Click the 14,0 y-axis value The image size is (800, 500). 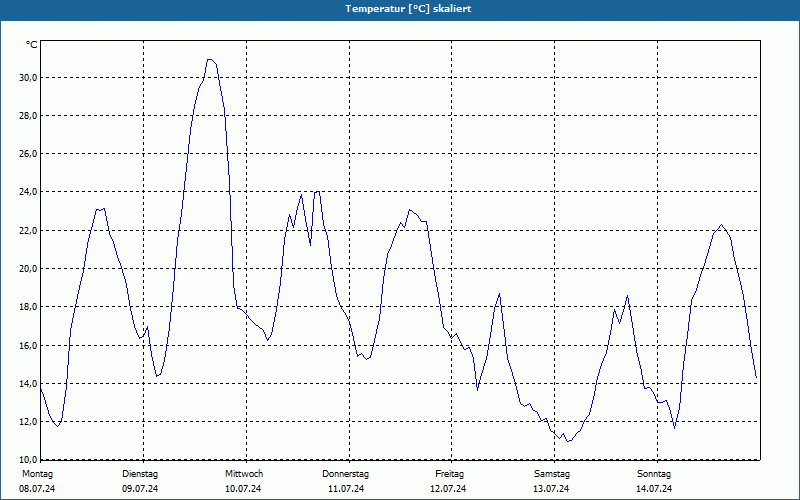[27, 384]
